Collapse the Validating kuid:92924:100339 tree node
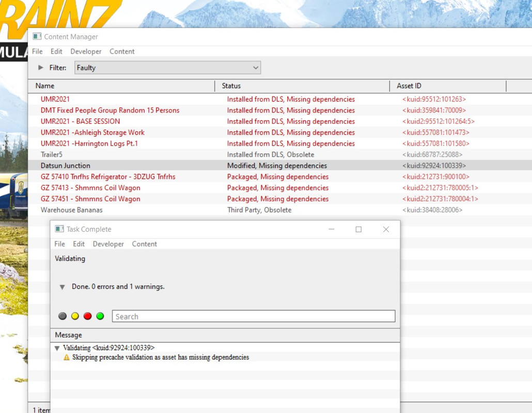 57,348
